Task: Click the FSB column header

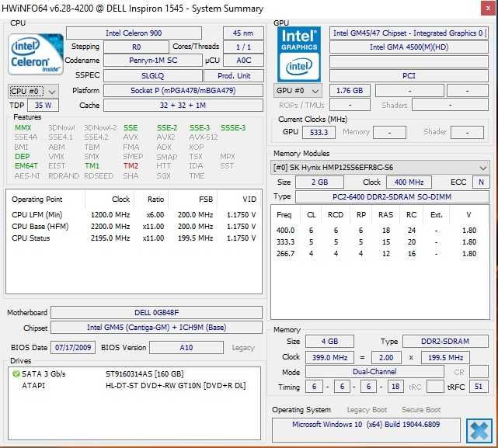Action: coord(206,200)
